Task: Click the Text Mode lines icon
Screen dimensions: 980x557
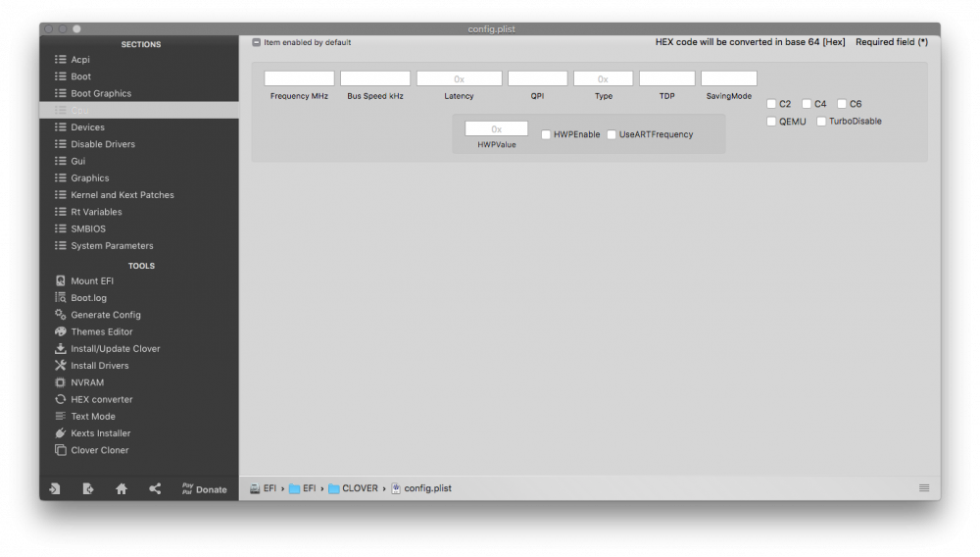Action: click(60, 416)
